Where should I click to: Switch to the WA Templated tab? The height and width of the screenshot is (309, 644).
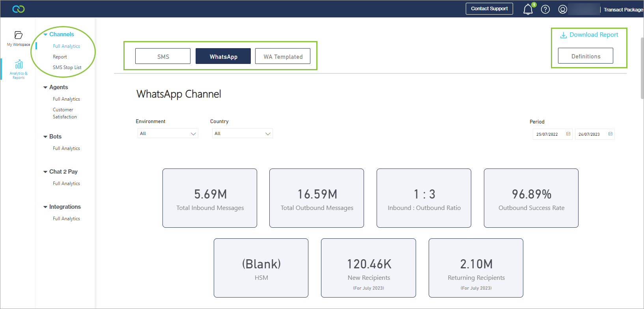(283, 56)
